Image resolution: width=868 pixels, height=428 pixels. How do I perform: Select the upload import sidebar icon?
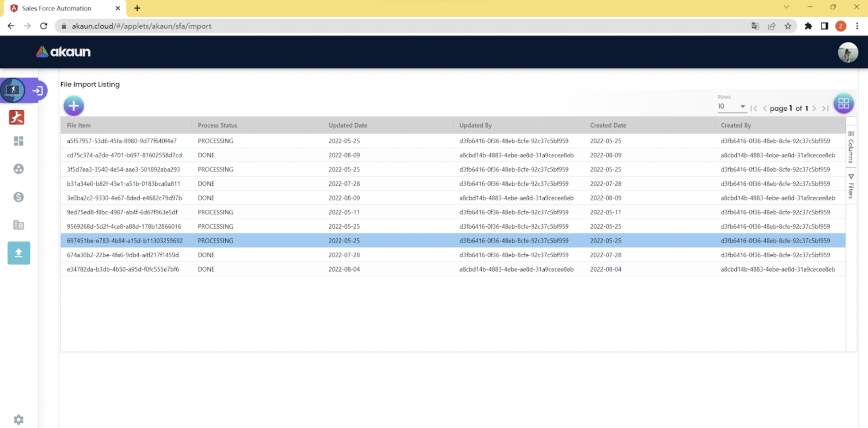(x=19, y=253)
